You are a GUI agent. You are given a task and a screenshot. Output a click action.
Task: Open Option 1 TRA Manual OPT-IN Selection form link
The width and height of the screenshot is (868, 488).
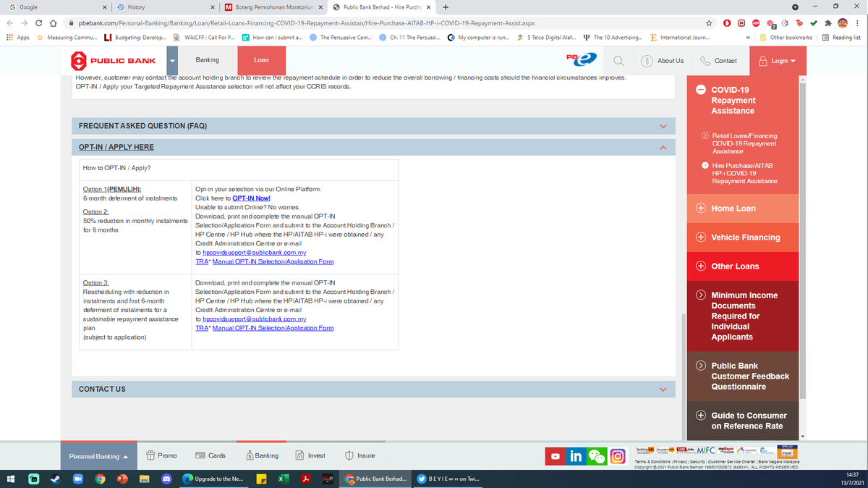click(x=265, y=261)
